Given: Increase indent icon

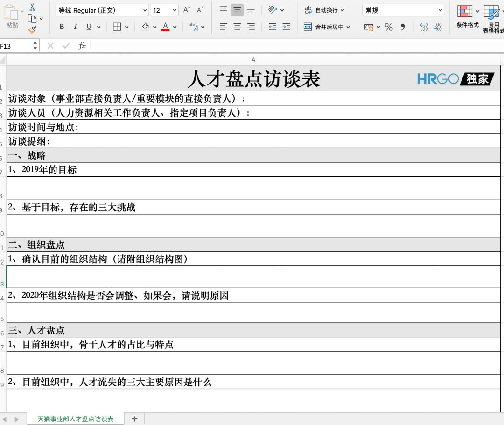Looking at the screenshot, I should tap(287, 27).
